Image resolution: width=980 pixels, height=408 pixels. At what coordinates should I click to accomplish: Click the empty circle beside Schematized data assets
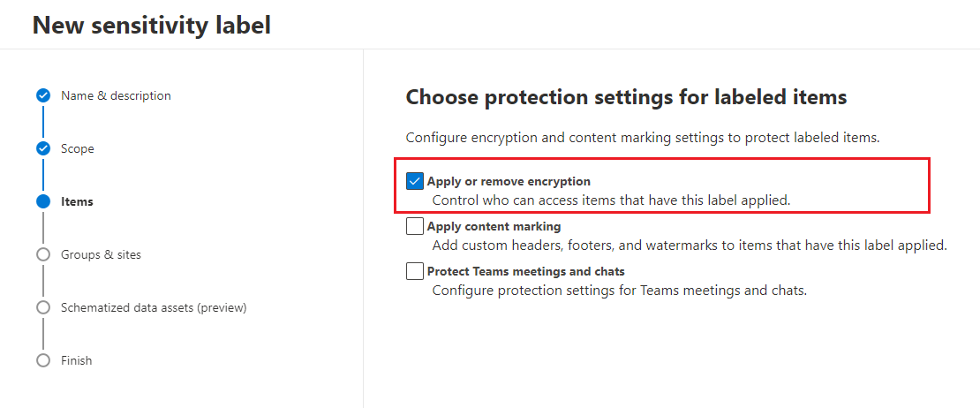coord(43,307)
